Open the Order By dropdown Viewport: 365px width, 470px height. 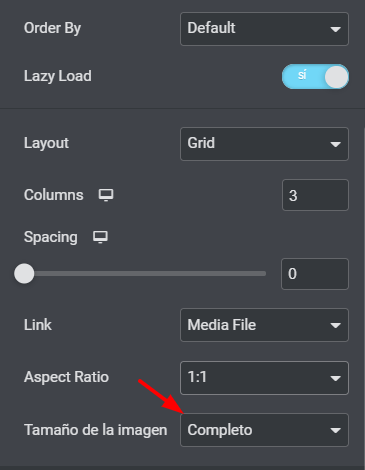point(264,29)
